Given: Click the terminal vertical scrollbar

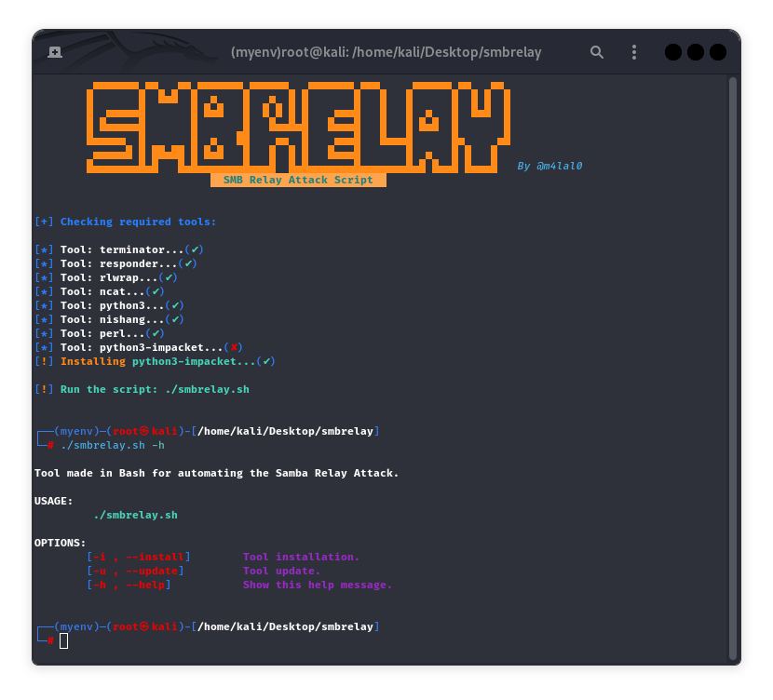Looking at the screenshot, I should click(x=732, y=368).
